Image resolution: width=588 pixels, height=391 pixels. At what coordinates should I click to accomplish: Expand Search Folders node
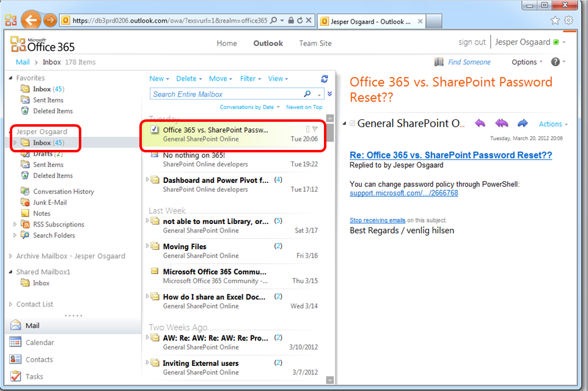pos(15,235)
